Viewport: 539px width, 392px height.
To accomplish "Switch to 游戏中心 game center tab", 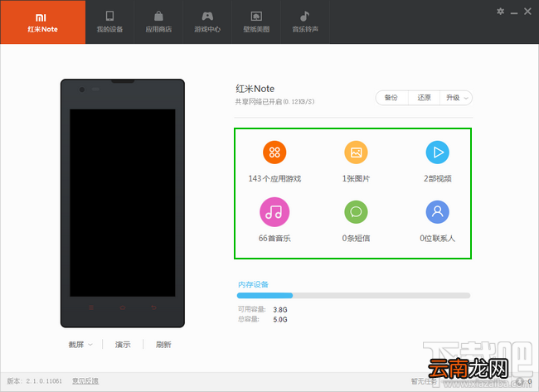I will pos(207,22).
